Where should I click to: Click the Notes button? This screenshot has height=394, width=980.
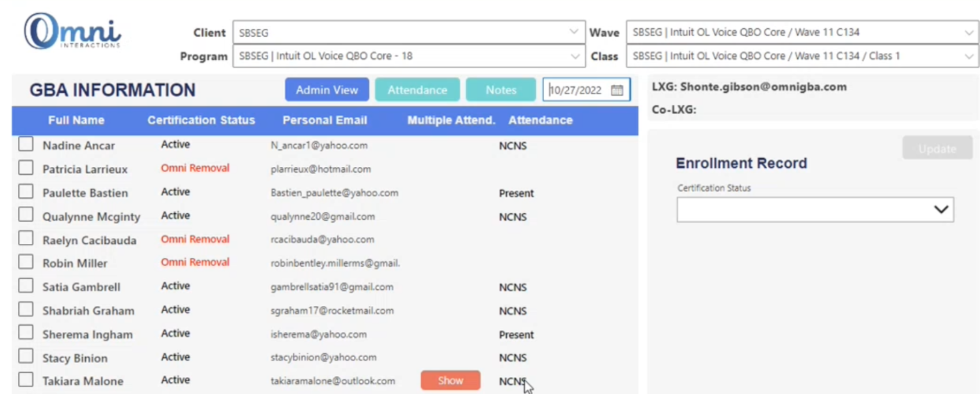click(x=501, y=90)
